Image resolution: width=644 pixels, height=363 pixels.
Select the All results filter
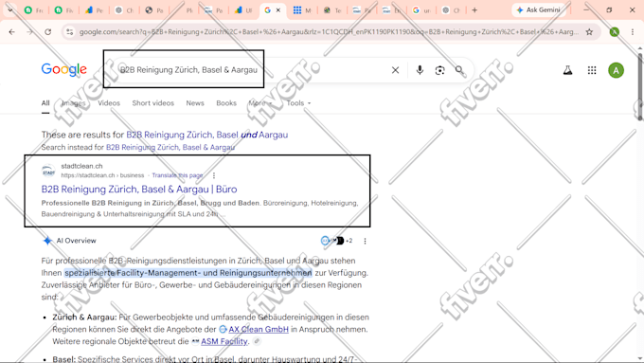45,103
